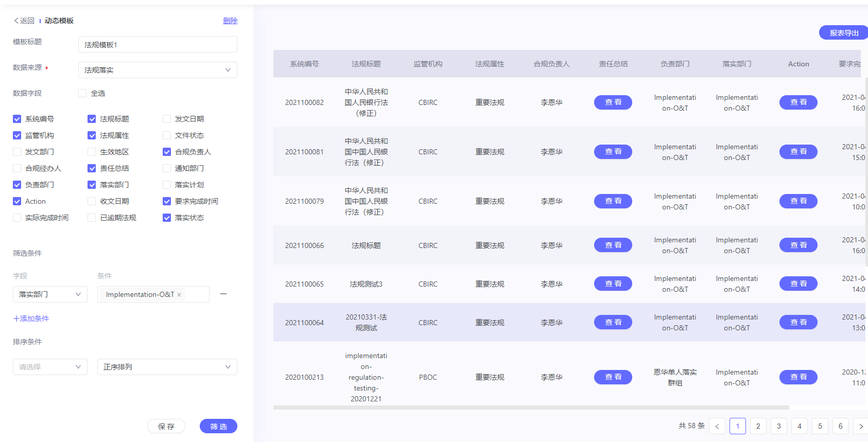The width and height of the screenshot is (868, 442).
Task: Click the condition value input with Implementation-O&T
Action: [x=153, y=294]
